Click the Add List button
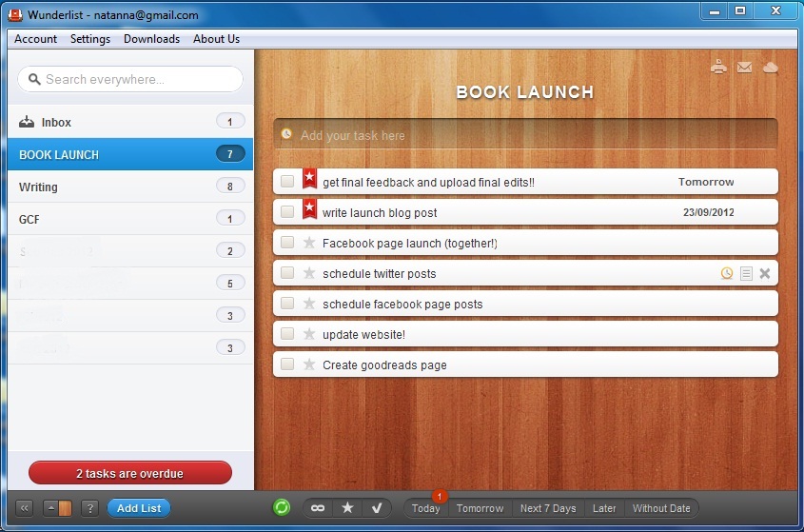Image resolution: width=804 pixels, height=532 pixels. tap(139, 508)
